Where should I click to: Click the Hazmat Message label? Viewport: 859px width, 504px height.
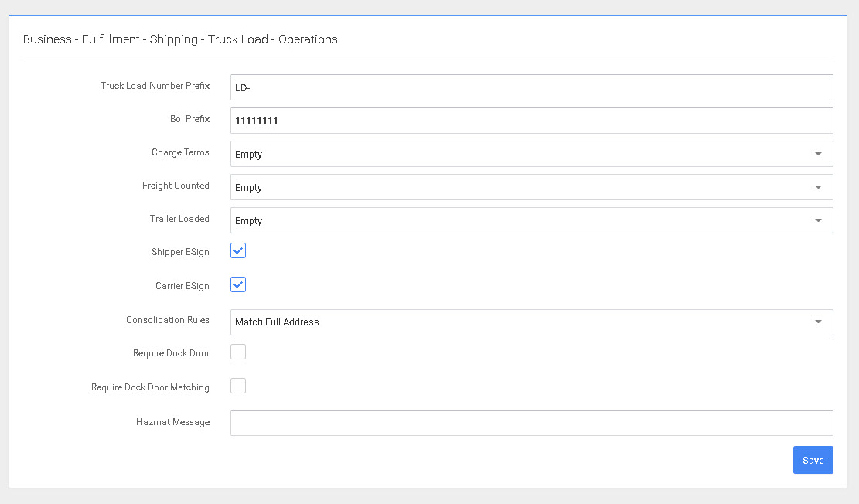click(172, 422)
